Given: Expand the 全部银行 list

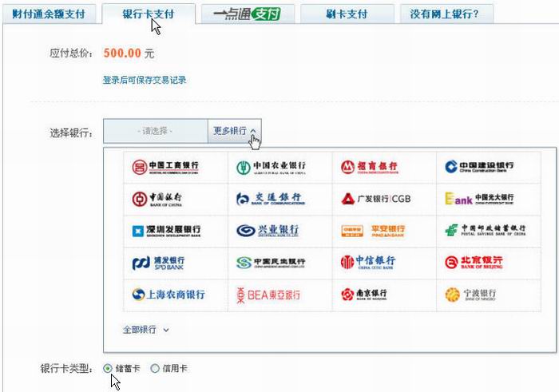Looking at the screenshot, I should tap(146, 330).
